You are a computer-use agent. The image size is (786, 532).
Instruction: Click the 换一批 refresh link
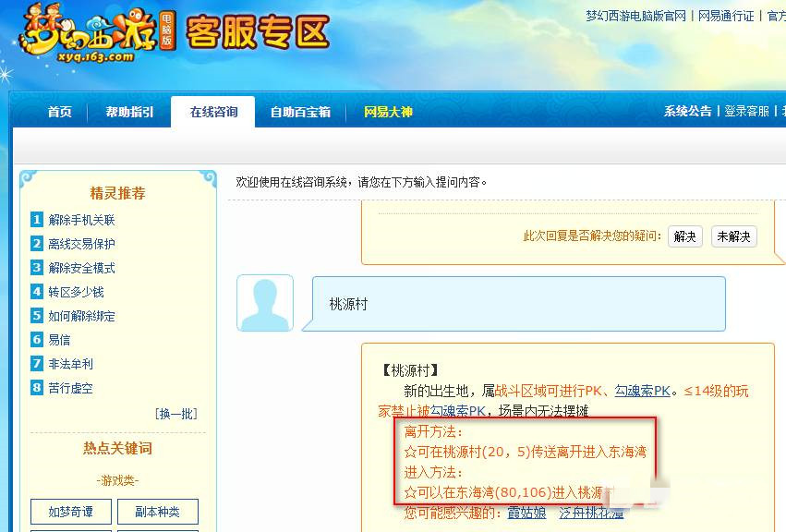(174, 415)
